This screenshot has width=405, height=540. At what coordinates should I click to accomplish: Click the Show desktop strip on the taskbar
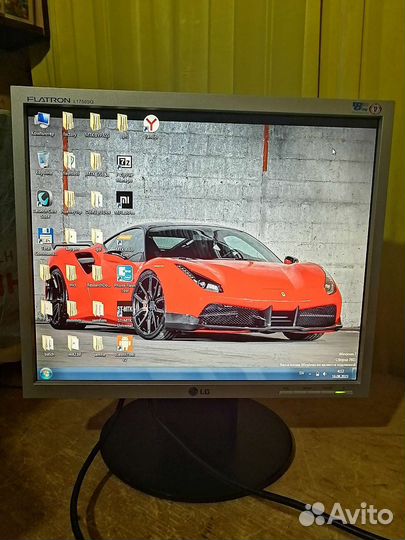point(354,374)
